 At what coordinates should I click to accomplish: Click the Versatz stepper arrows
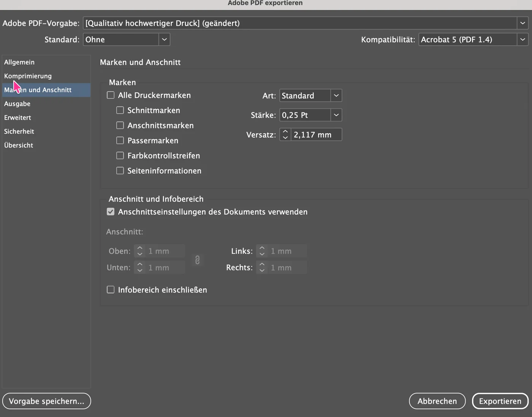[285, 134]
